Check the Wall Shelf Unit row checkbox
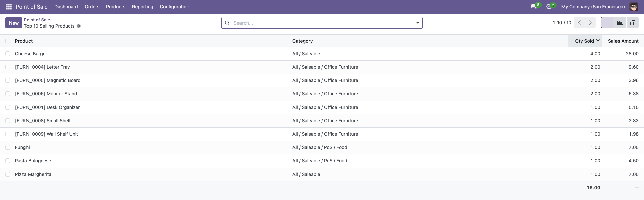Screen dimensions: 644x200 click(8, 134)
